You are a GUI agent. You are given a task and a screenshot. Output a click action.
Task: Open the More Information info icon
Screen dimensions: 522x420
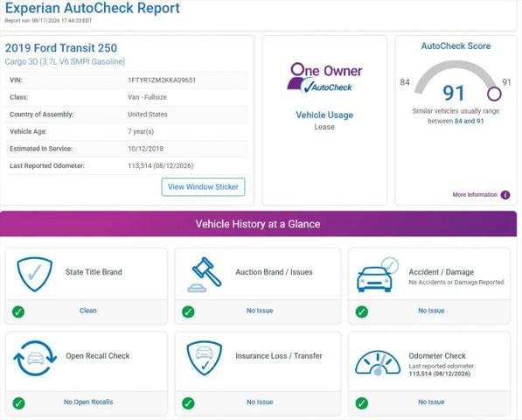click(505, 195)
